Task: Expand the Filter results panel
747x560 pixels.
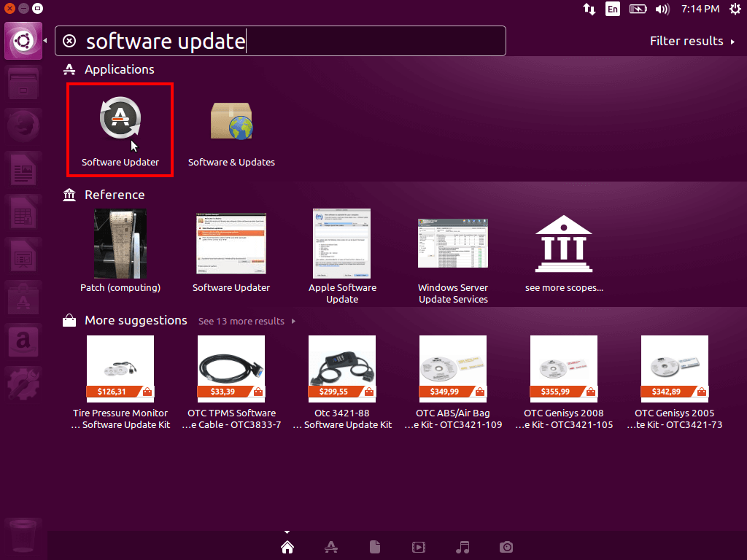Action: coord(692,41)
